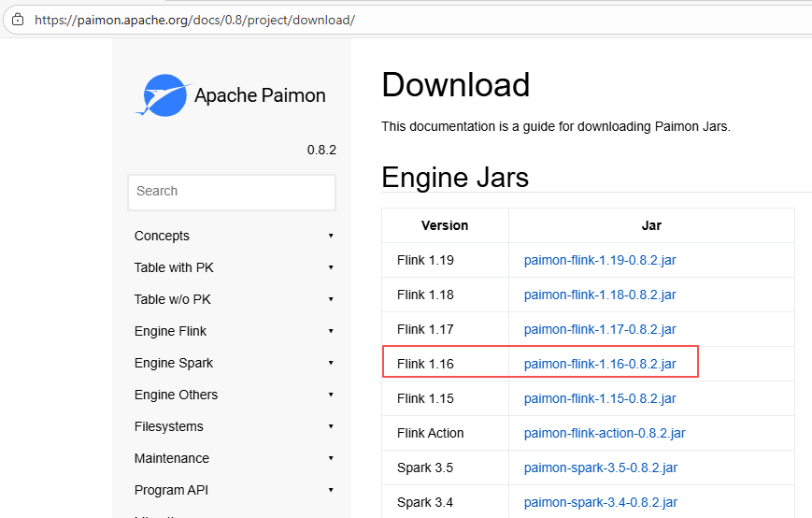Open the Engine Spark menu item
This screenshot has height=518, width=812.
[x=174, y=364]
